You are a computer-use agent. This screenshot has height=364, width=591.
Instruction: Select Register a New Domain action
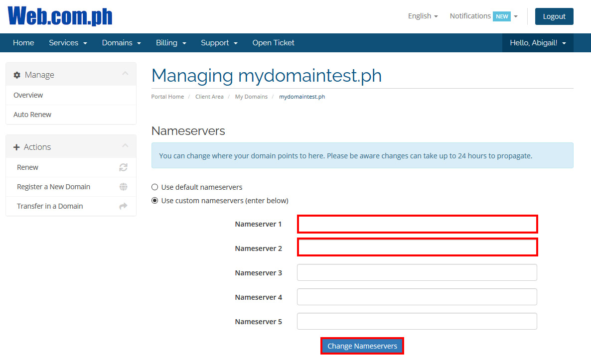(71, 187)
